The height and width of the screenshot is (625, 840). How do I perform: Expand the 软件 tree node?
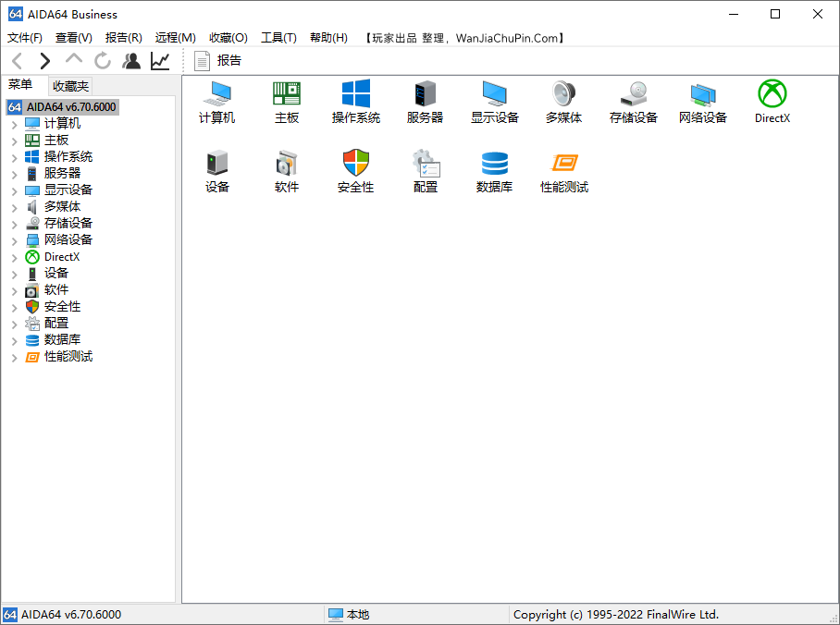point(15,289)
